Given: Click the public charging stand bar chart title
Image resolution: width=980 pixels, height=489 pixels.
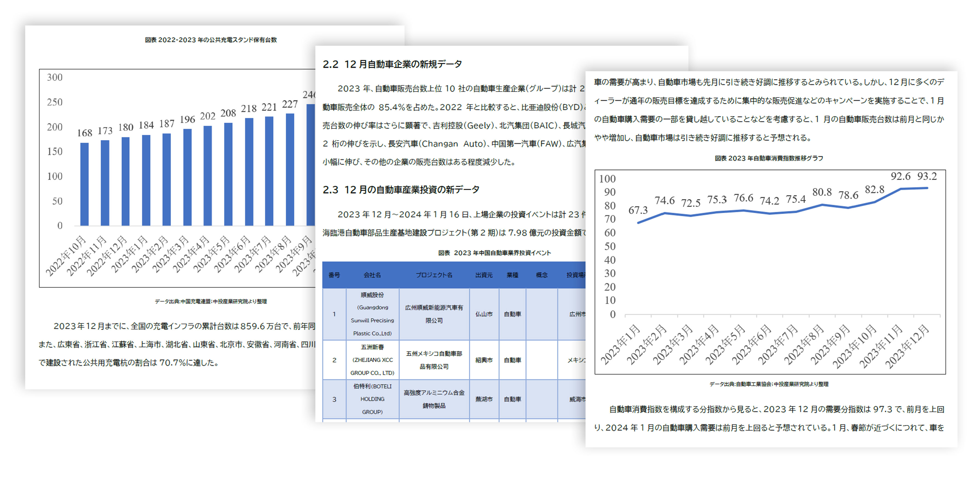Looking at the screenshot, I should tap(211, 40).
